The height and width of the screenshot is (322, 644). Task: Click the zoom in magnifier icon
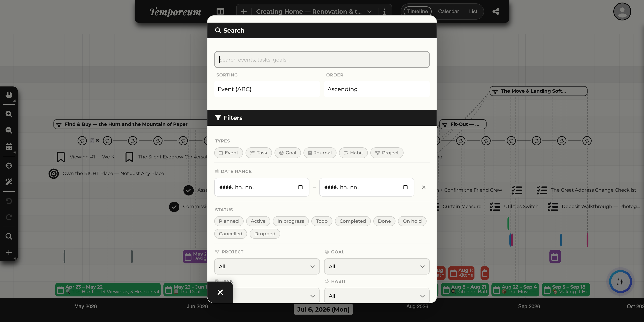pyautogui.click(x=9, y=114)
